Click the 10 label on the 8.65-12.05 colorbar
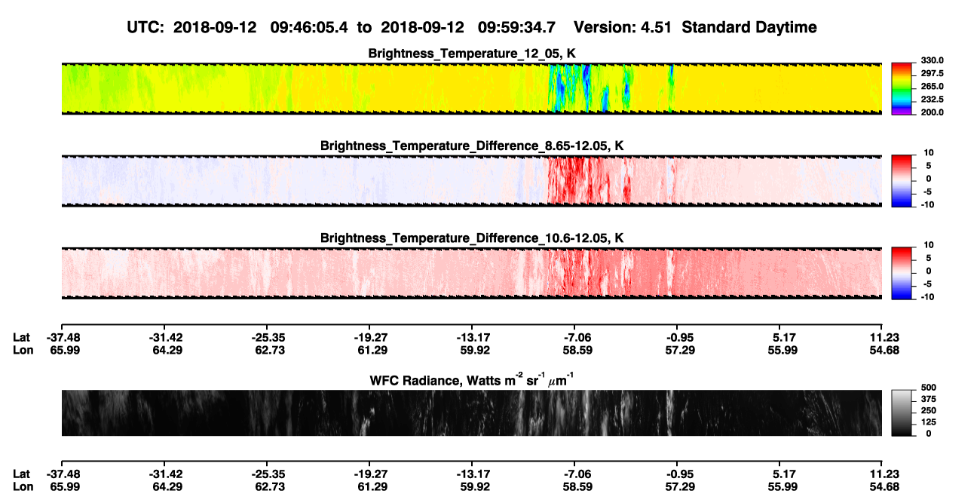Image resolution: width=980 pixels, height=503 pixels. coord(929,153)
